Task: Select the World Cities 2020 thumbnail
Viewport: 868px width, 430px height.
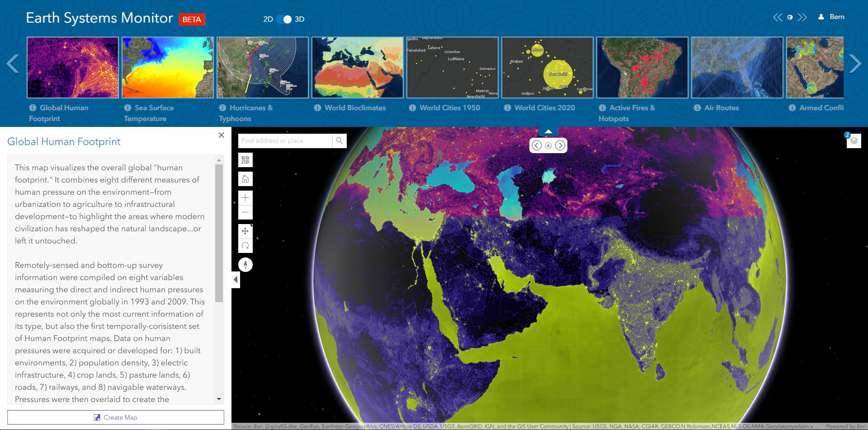Action: 547,67
